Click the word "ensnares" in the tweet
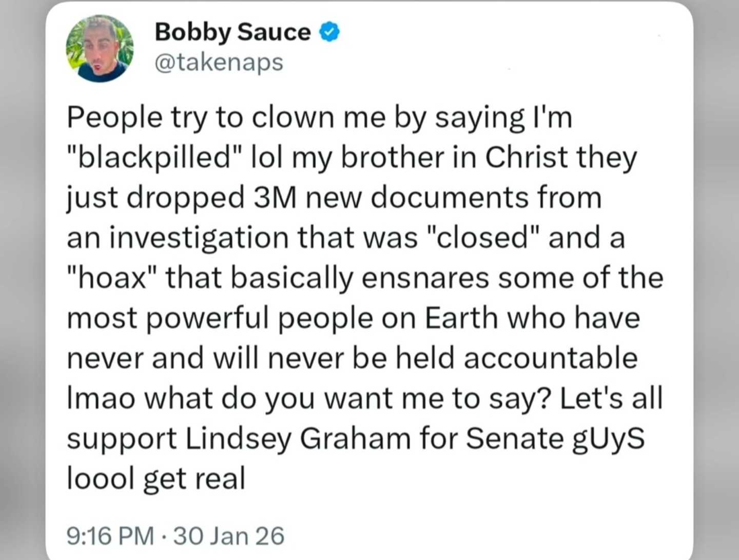 [425, 277]
